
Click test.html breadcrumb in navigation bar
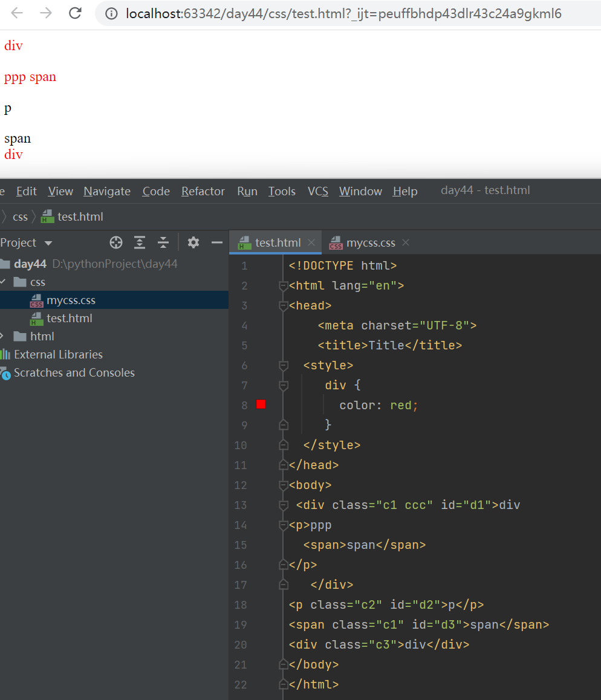(x=73, y=217)
